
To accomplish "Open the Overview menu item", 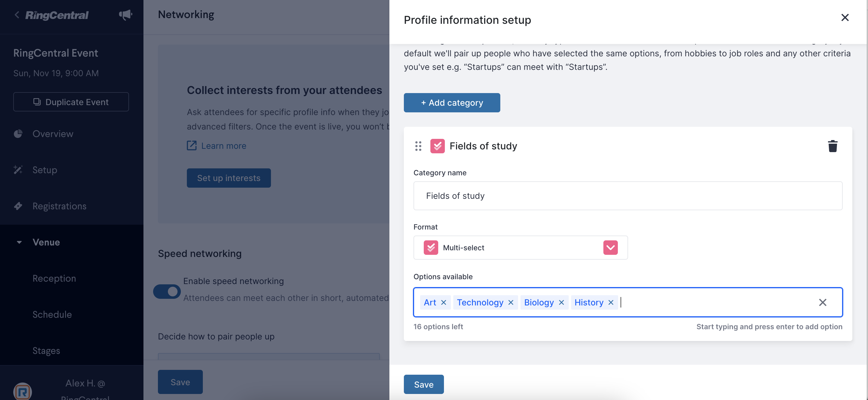I will [53, 134].
